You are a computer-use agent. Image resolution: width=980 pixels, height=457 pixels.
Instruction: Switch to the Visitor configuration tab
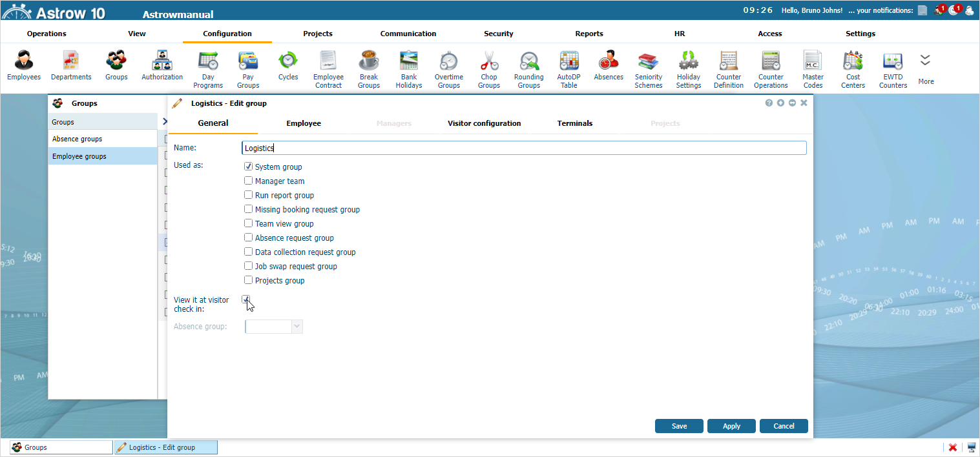[x=484, y=123]
